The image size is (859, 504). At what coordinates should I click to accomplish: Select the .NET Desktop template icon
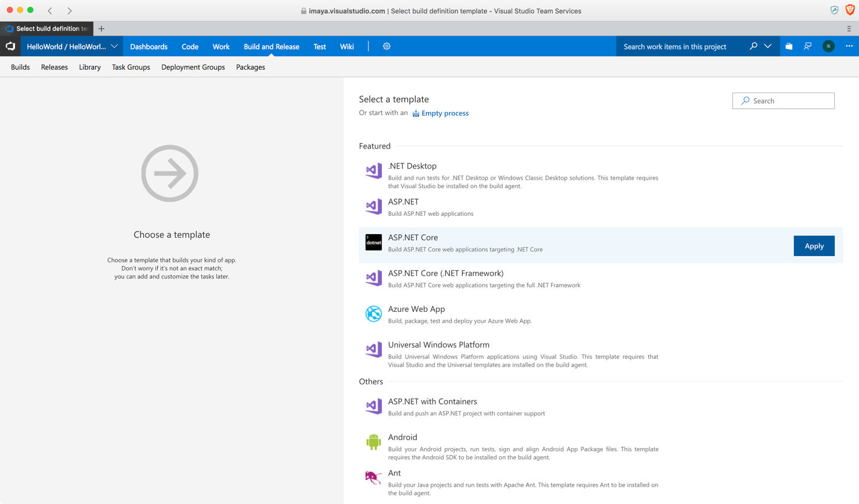(374, 171)
